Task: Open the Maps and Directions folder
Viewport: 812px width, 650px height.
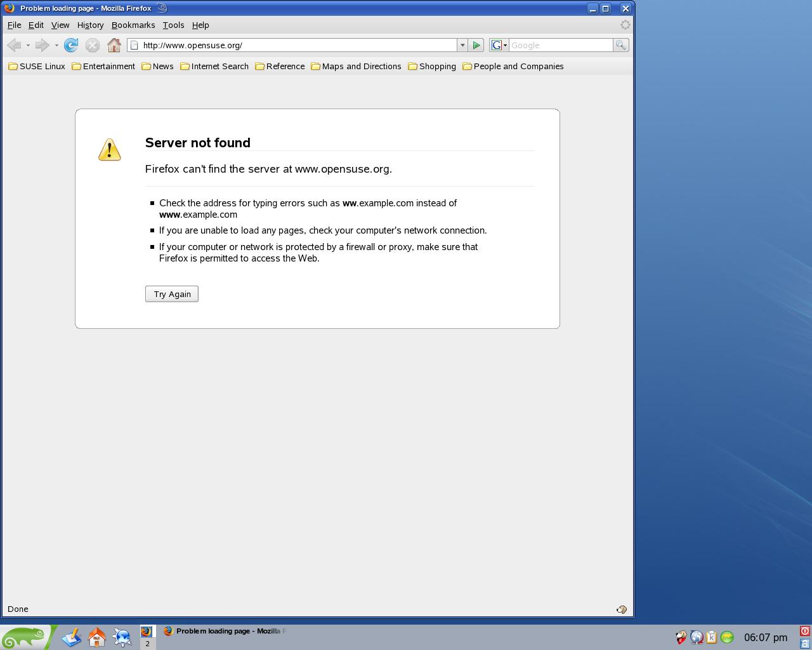Action: pyautogui.click(x=356, y=66)
